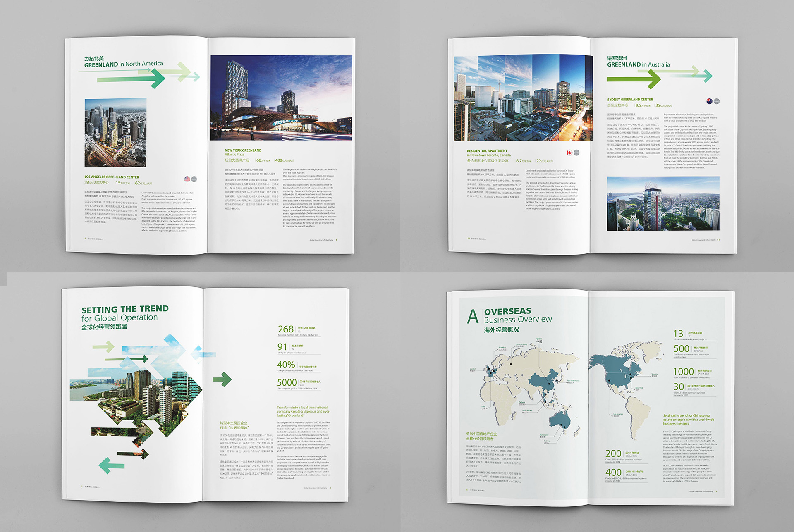Image resolution: width=794 pixels, height=532 pixels.
Task: Click the 'Melbourne' map label
Action: coord(544,436)
